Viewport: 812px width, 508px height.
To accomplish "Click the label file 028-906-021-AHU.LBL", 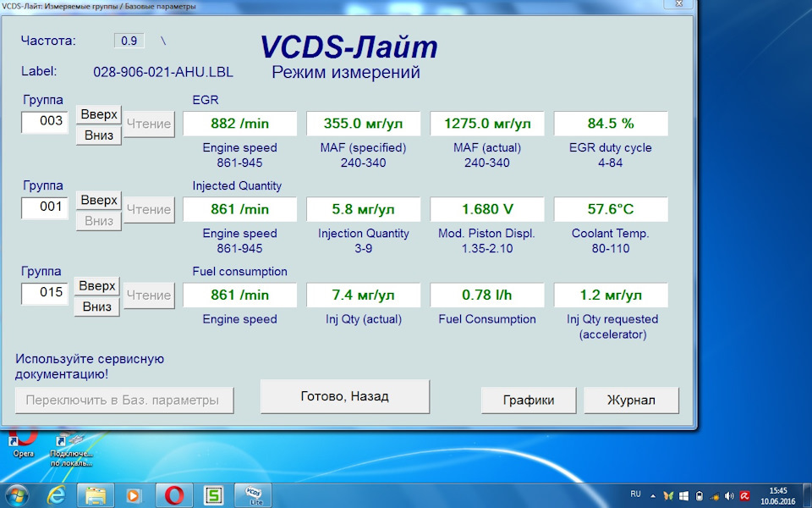I will coord(163,72).
